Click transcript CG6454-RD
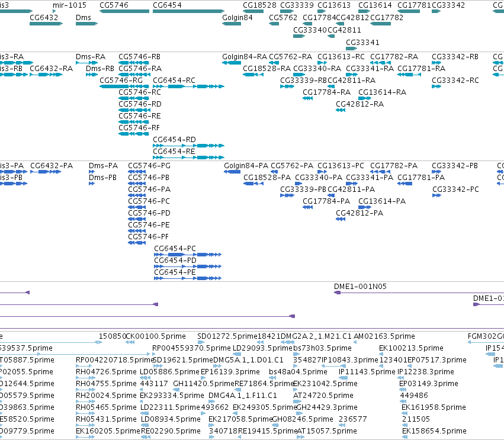504x440 pixels. pyautogui.click(x=189, y=146)
